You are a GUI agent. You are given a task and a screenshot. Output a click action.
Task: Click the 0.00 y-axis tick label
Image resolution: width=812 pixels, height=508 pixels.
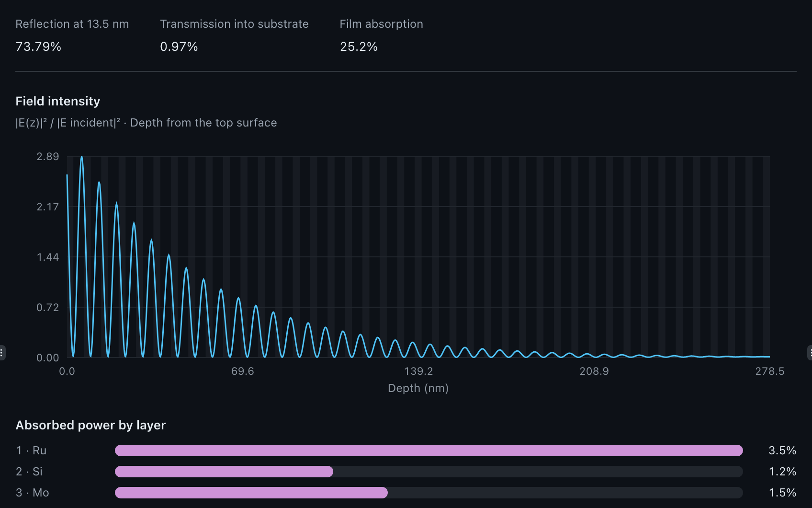48,358
